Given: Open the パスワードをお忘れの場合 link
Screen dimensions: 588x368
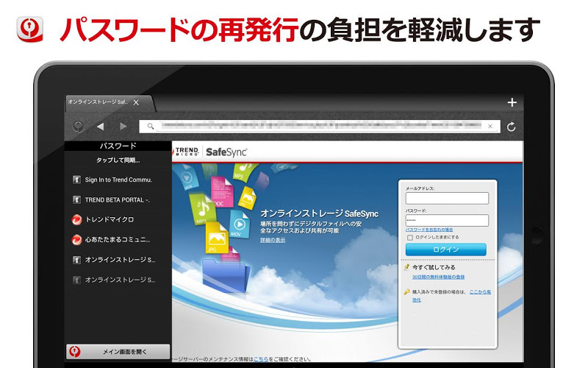Looking at the screenshot, I should (x=429, y=230).
